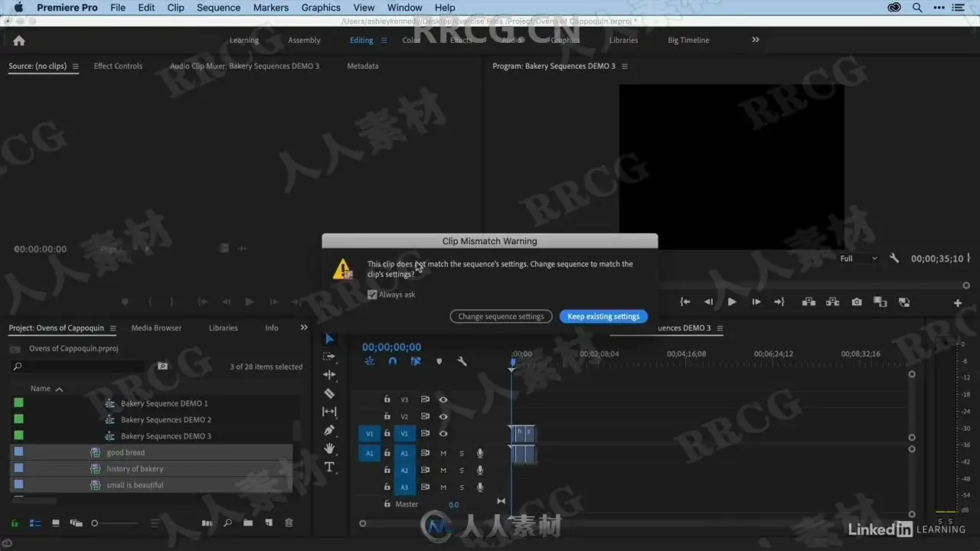Select the Type tool

pyautogui.click(x=329, y=467)
